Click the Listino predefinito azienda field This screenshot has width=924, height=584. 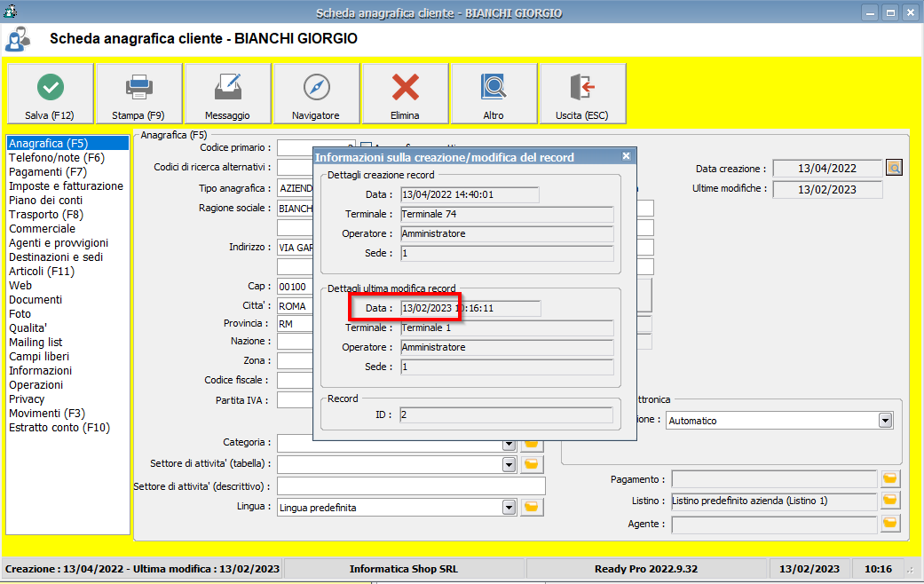(x=774, y=501)
